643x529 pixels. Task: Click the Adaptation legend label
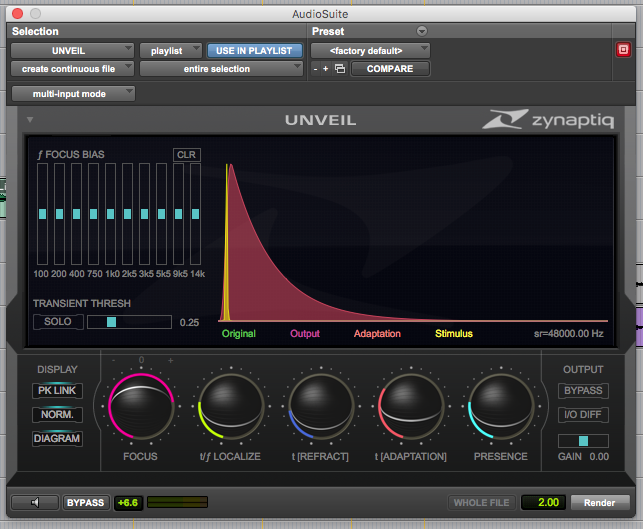pyautogui.click(x=377, y=333)
